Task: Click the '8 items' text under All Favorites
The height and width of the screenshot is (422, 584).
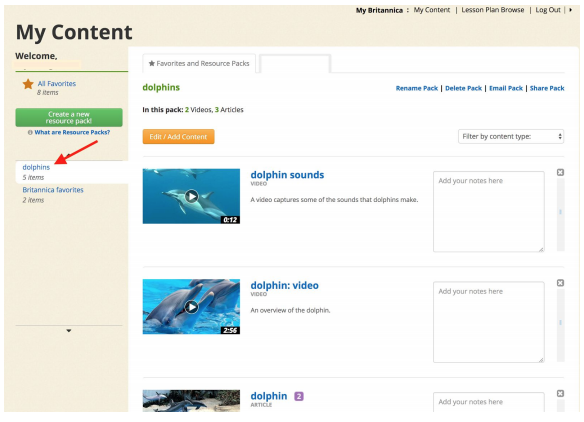Action: click(x=48, y=93)
